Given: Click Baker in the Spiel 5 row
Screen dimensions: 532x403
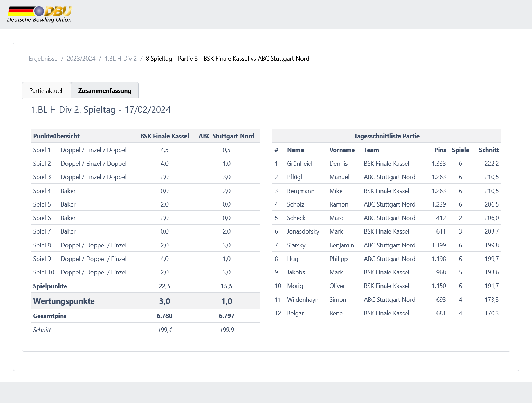Looking at the screenshot, I should click(x=68, y=204).
